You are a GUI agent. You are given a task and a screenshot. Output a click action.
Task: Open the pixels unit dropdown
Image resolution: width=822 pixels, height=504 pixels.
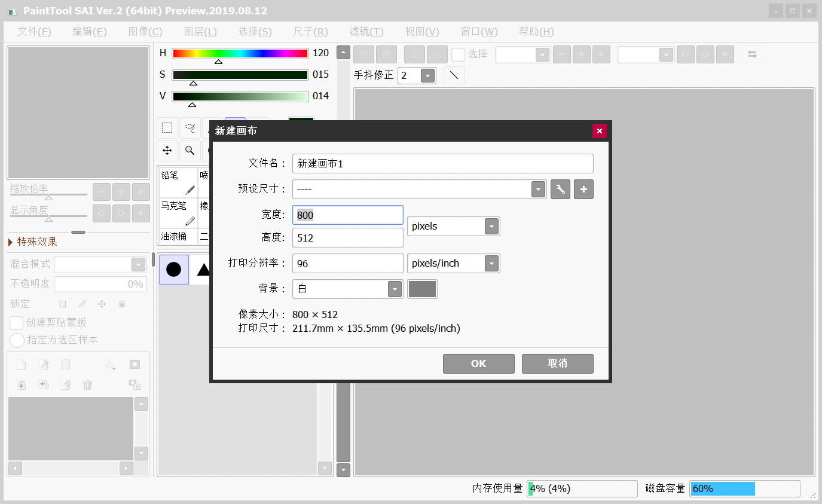point(491,227)
